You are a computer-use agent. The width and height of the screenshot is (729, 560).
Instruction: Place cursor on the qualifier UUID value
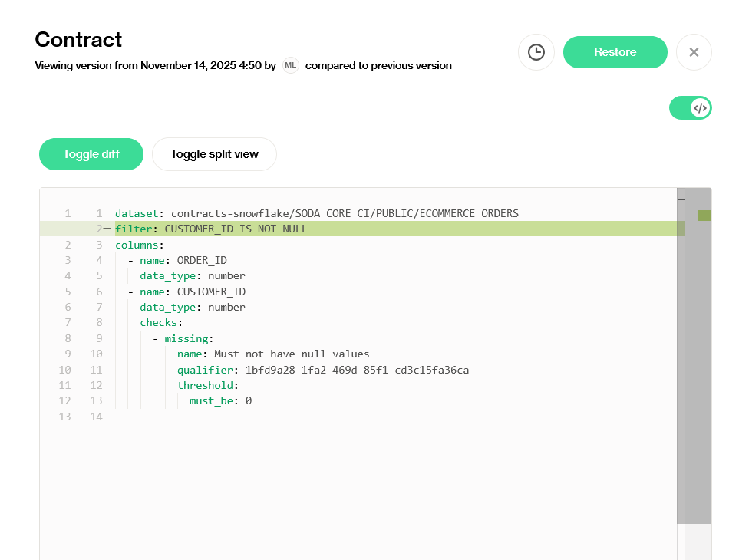(x=357, y=370)
